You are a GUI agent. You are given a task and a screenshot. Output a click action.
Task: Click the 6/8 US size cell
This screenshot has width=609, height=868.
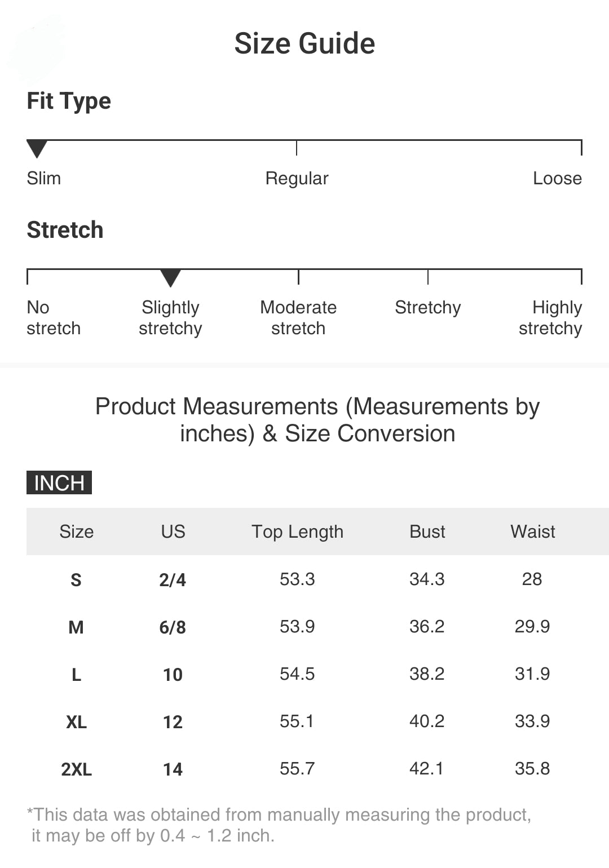173,627
